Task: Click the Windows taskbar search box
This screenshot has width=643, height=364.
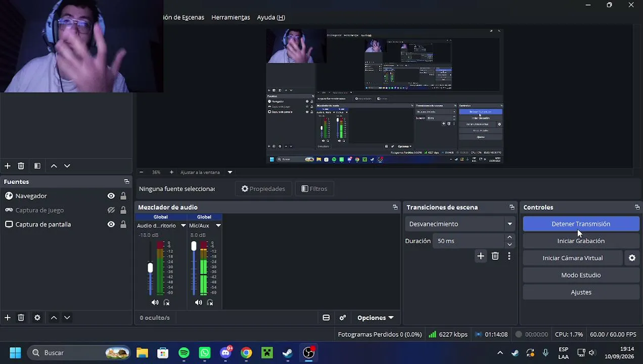Action: point(79,353)
